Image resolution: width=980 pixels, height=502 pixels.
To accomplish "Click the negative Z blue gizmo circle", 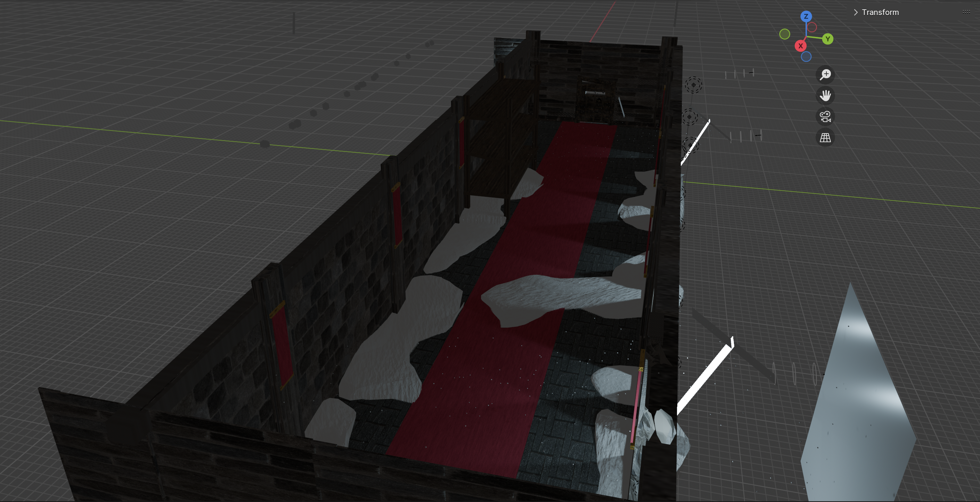I will pos(806,57).
